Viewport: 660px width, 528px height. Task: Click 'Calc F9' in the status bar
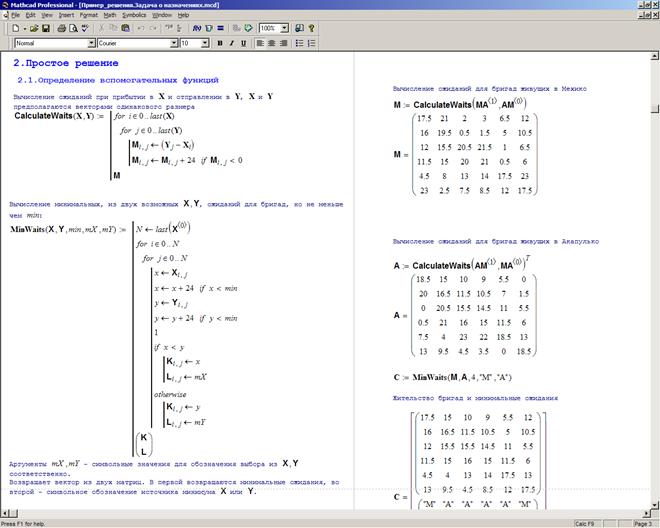(584, 524)
